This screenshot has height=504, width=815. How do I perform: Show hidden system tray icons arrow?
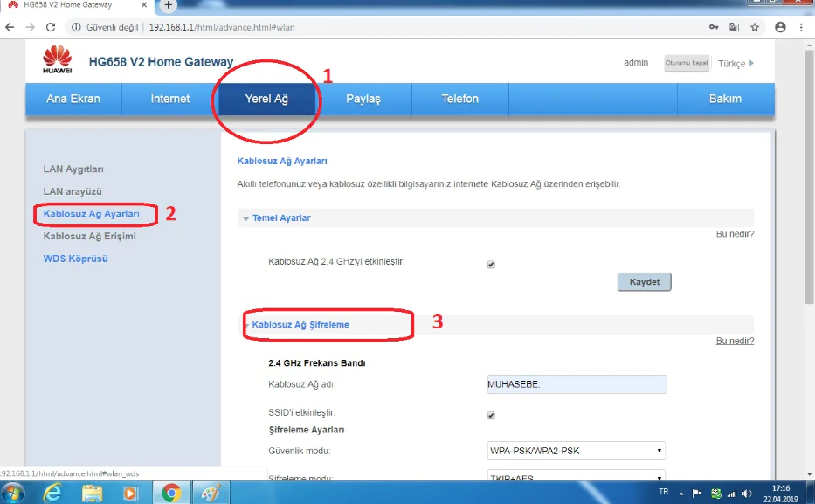click(x=680, y=494)
